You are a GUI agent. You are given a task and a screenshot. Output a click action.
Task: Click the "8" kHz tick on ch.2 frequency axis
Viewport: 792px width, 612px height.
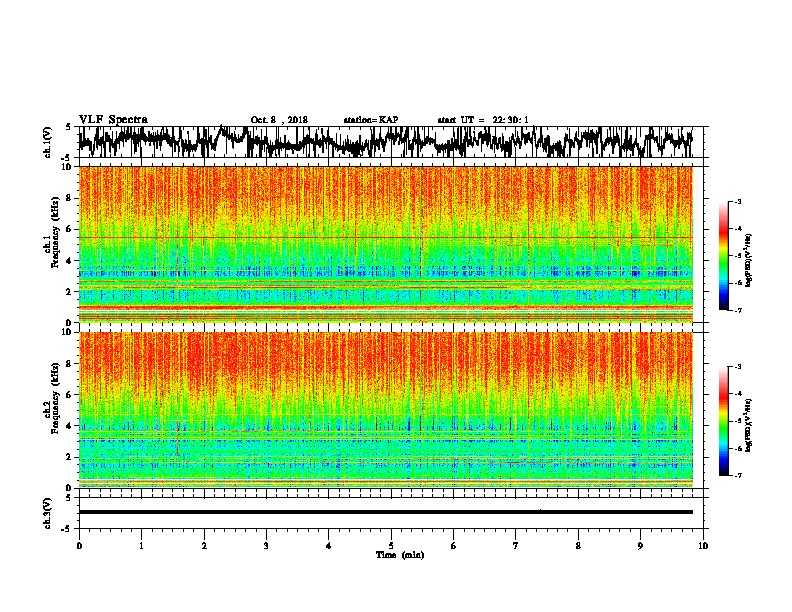point(69,364)
